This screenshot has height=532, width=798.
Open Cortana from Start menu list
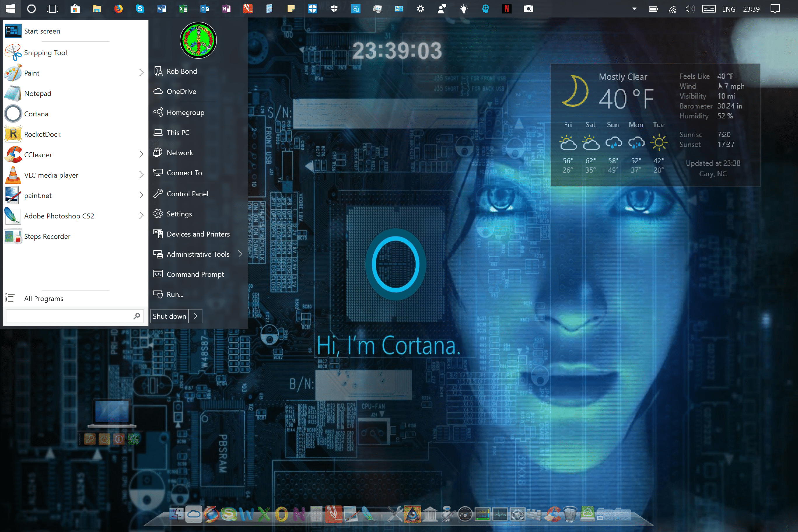[x=75, y=114]
